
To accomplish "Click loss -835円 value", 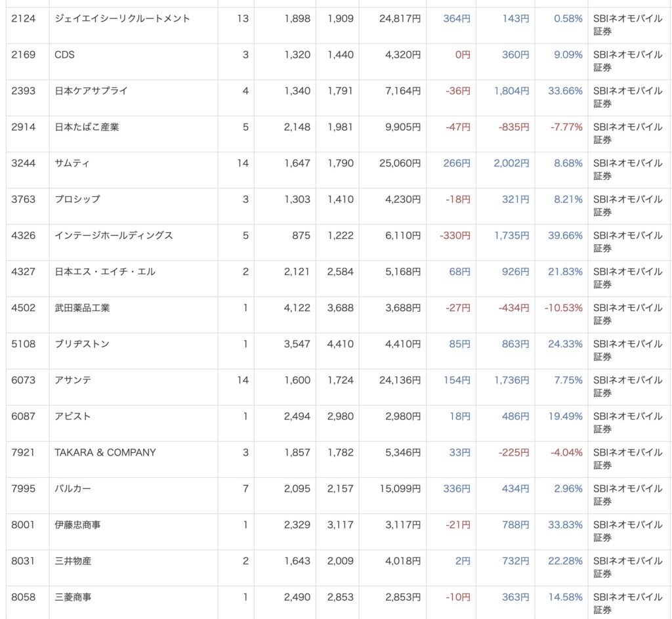I will [513, 127].
